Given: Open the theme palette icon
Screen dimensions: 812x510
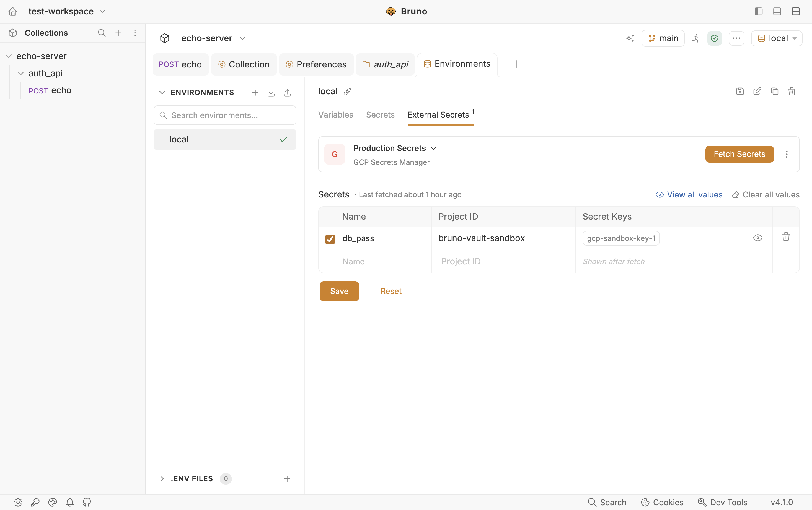Looking at the screenshot, I should tap(53, 502).
